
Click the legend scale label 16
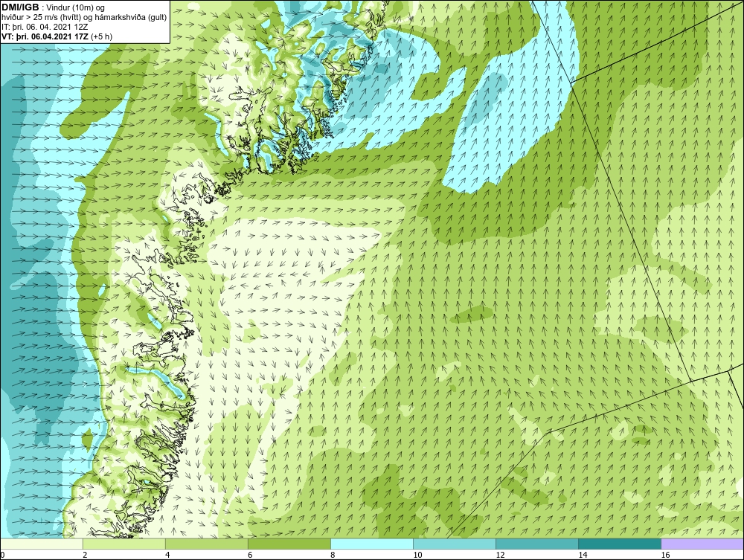[x=664, y=555]
